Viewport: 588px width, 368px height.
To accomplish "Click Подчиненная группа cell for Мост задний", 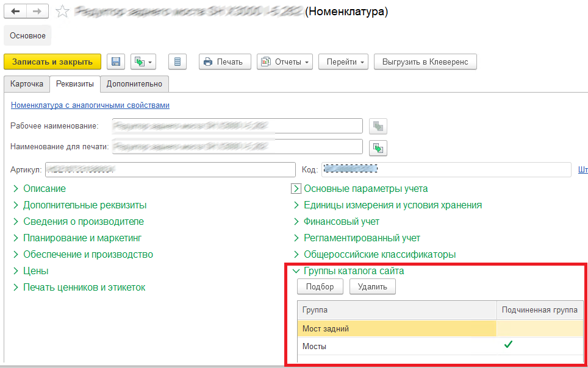I will [x=540, y=328].
